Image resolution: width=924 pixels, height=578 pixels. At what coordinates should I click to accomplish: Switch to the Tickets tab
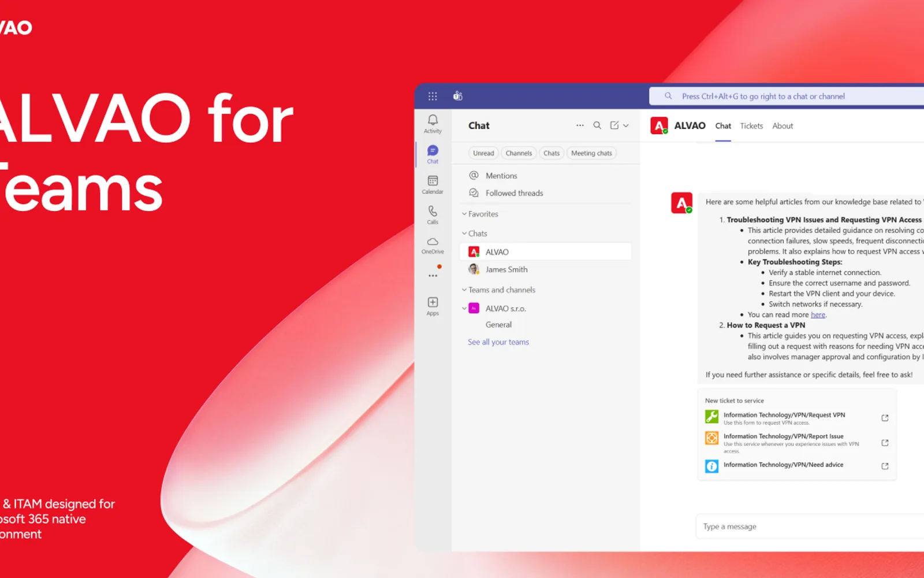click(751, 126)
